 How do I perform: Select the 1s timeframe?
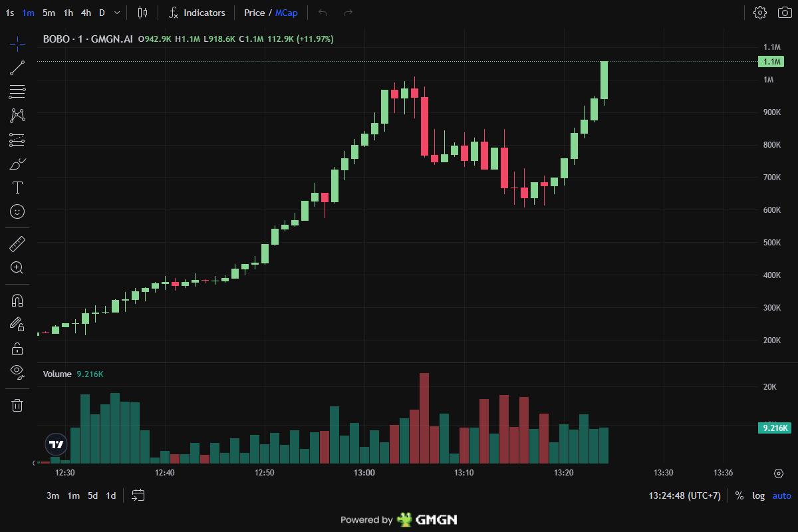click(x=10, y=13)
